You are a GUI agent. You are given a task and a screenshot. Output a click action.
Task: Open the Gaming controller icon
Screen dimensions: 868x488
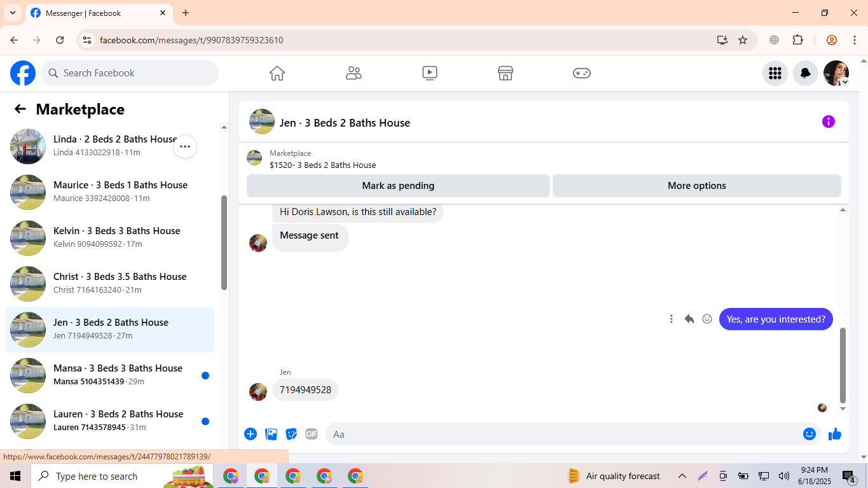pos(582,73)
